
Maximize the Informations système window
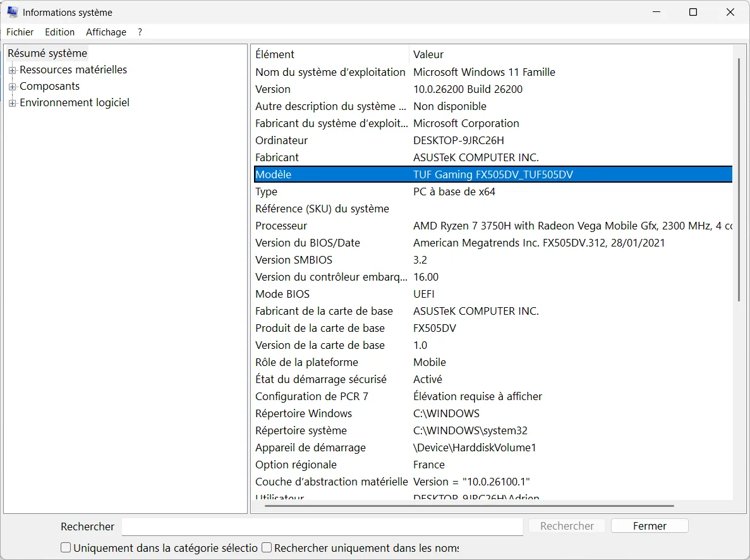pos(693,12)
